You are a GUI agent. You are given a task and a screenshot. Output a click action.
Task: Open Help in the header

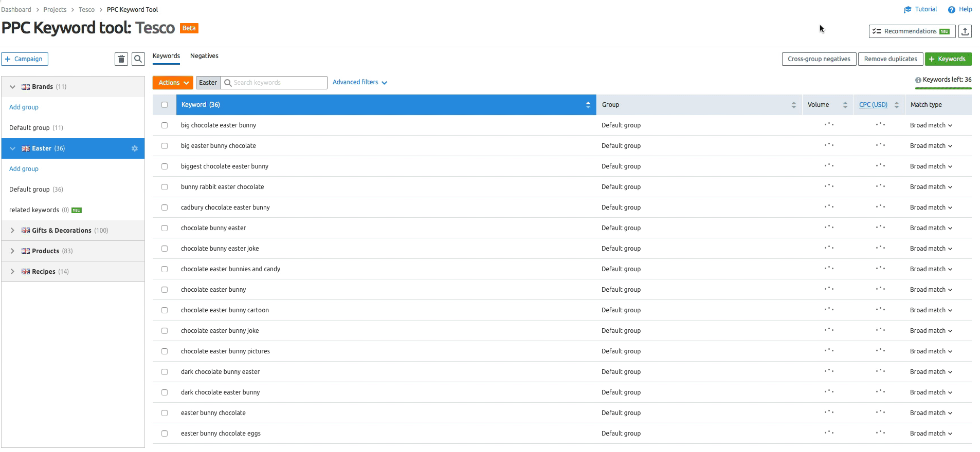[960, 9]
